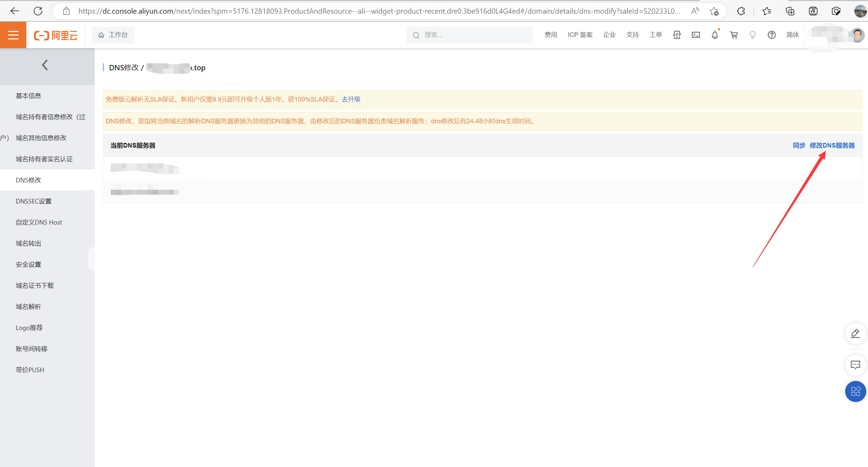Open the mobile APP download icon
This screenshot has height=467, width=868.
point(677,35)
